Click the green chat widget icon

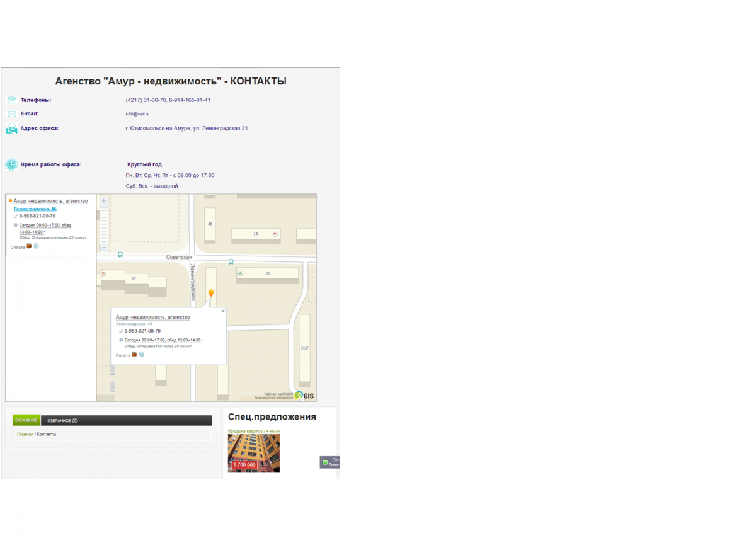coord(325,463)
